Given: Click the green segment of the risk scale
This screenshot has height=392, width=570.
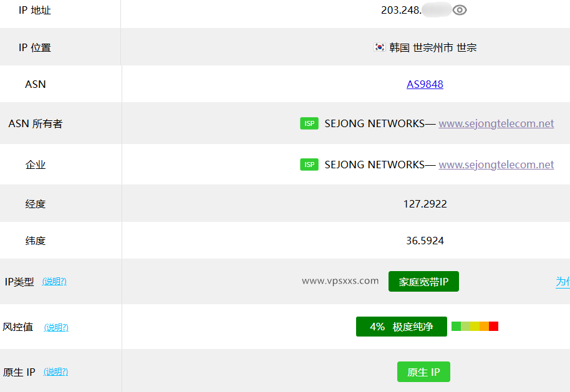Looking at the screenshot, I should click(x=456, y=325).
